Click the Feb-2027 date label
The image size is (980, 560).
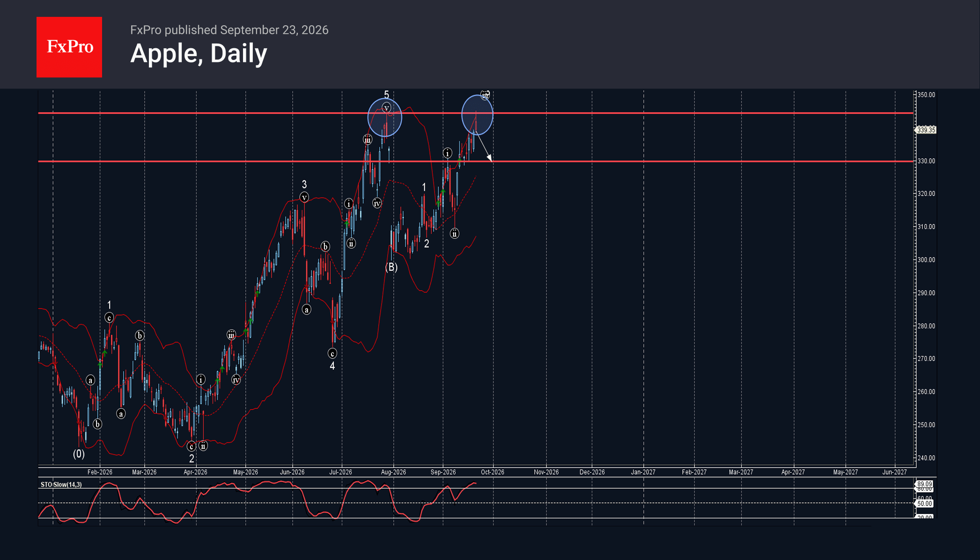click(694, 472)
